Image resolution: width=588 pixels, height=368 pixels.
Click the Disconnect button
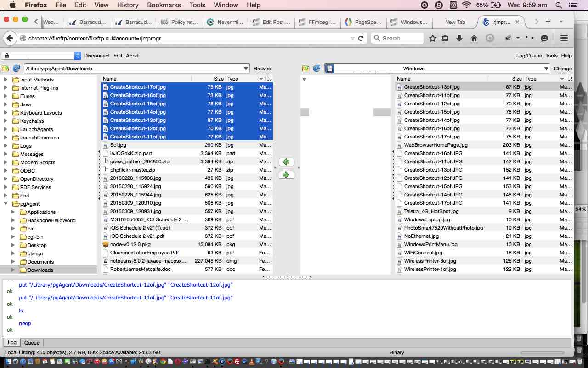click(x=97, y=56)
